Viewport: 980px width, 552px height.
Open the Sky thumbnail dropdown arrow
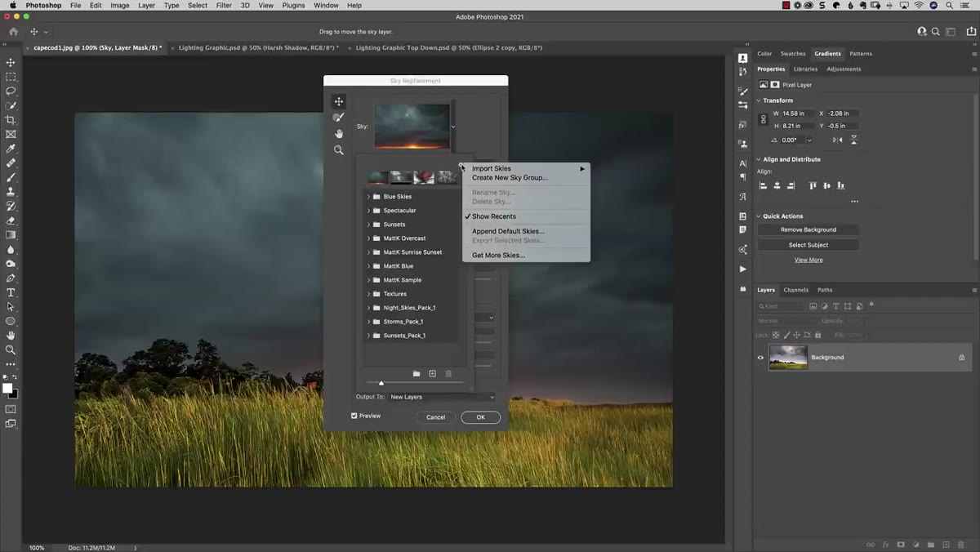coord(453,127)
